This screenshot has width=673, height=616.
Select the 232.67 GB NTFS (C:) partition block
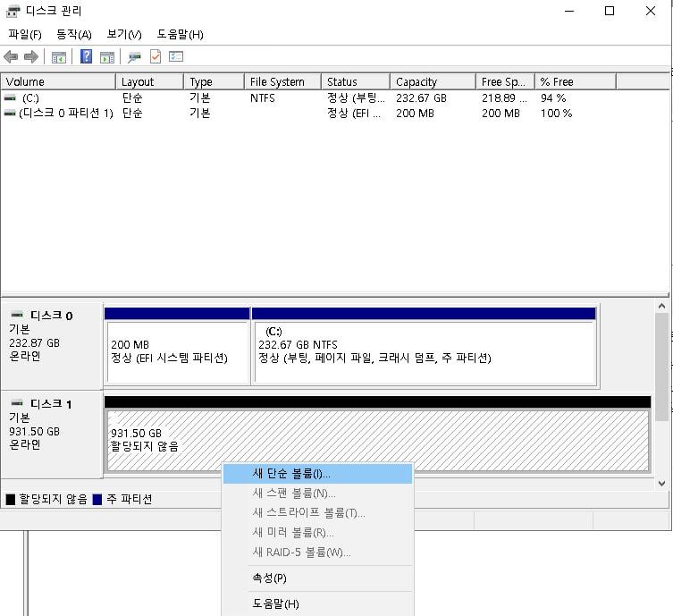coord(424,350)
